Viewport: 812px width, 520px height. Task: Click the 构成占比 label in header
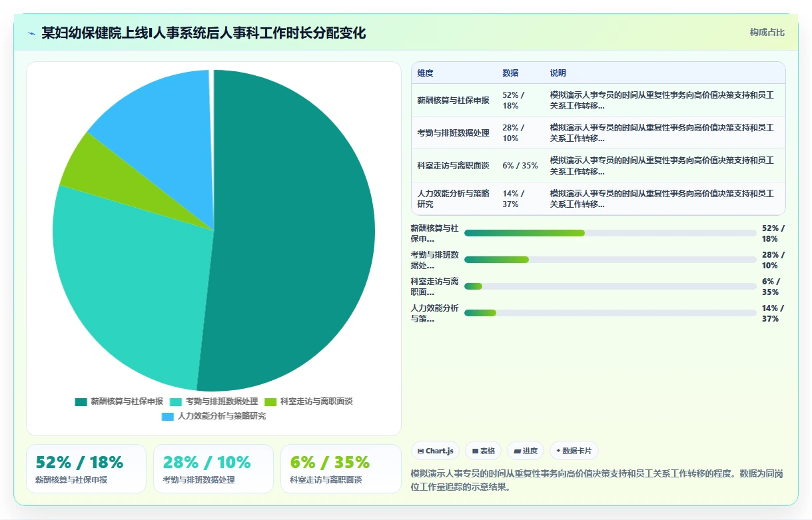pos(767,33)
